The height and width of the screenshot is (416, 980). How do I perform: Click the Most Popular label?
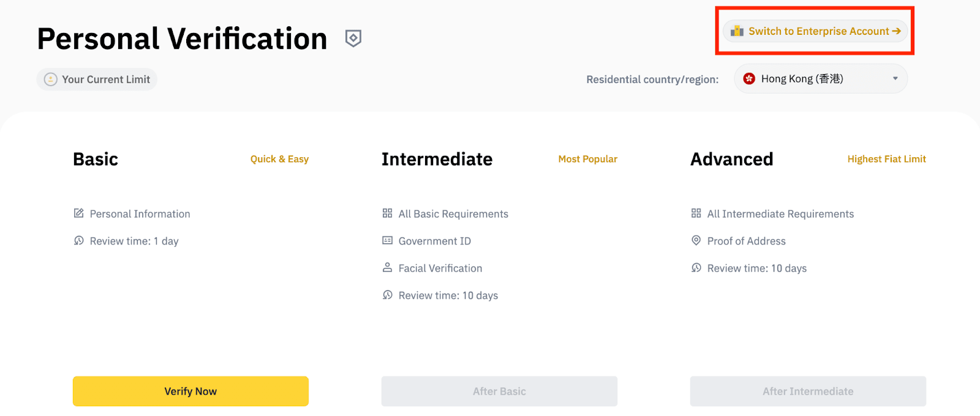pyautogui.click(x=587, y=159)
